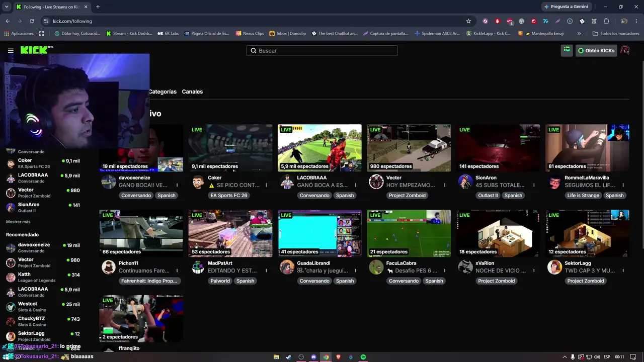
Task: Open the Aplicaciones bookmarks shortcut
Action: click(x=19, y=34)
